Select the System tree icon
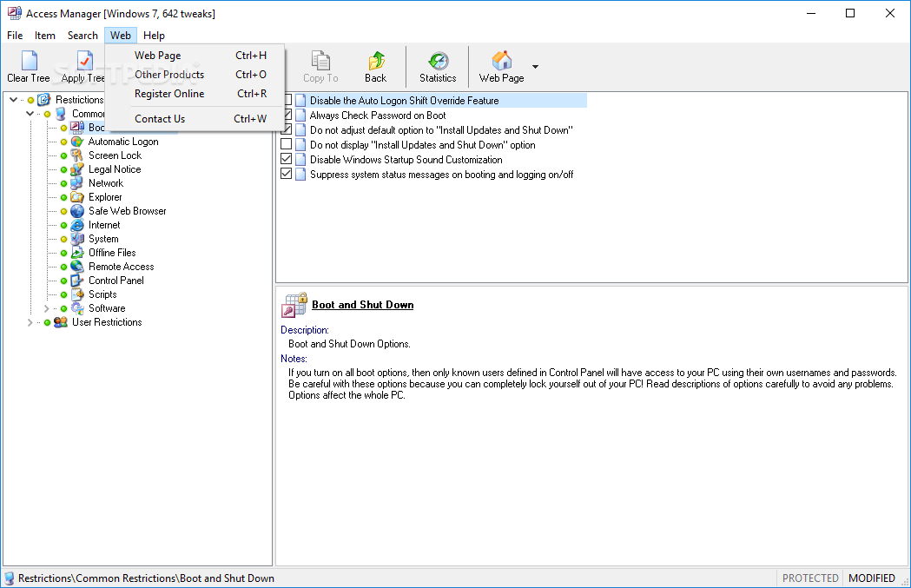Viewport: 911px width, 588px height. point(77,240)
